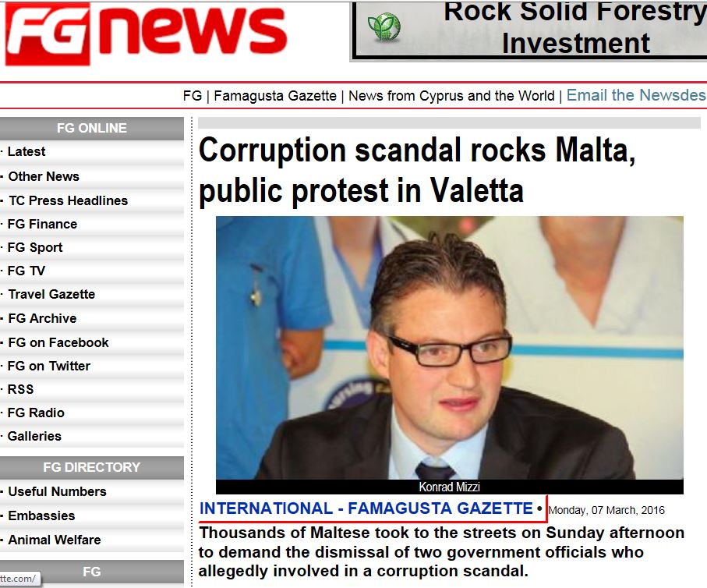Screen dimensions: 707x588
Task: View the Galleries section
Action: click(34, 436)
